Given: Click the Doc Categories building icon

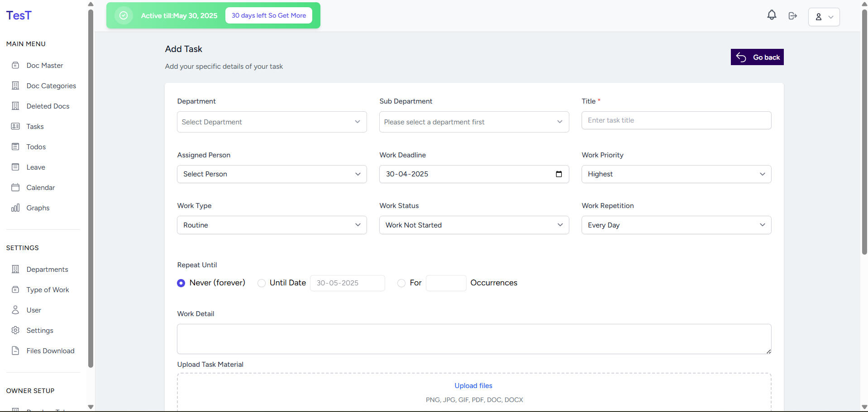Looking at the screenshot, I should click(15, 85).
